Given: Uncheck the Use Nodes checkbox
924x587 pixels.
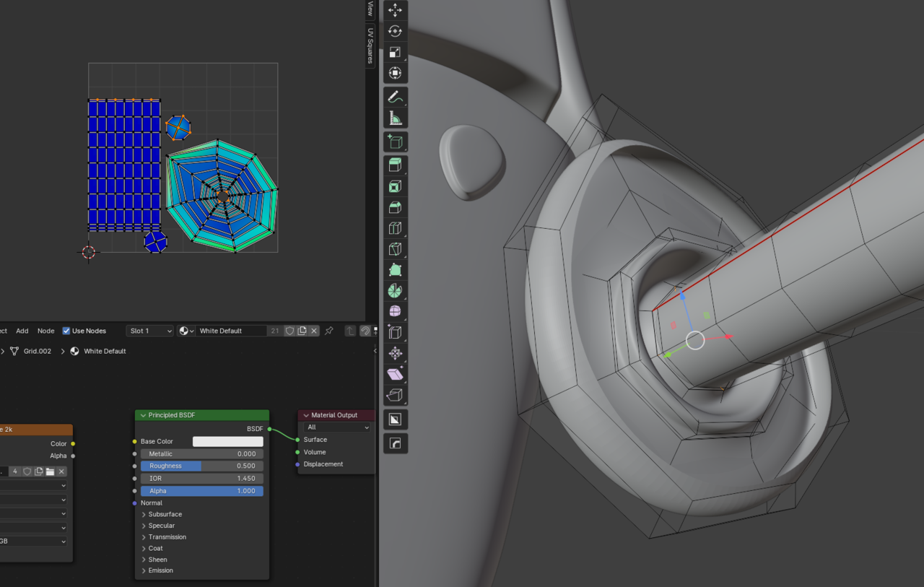Looking at the screenshot, I should coord(66,331).
